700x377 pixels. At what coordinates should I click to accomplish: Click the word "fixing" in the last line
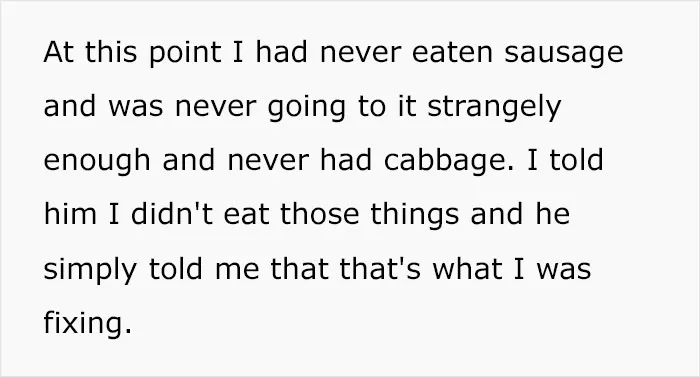click(83, 321)
